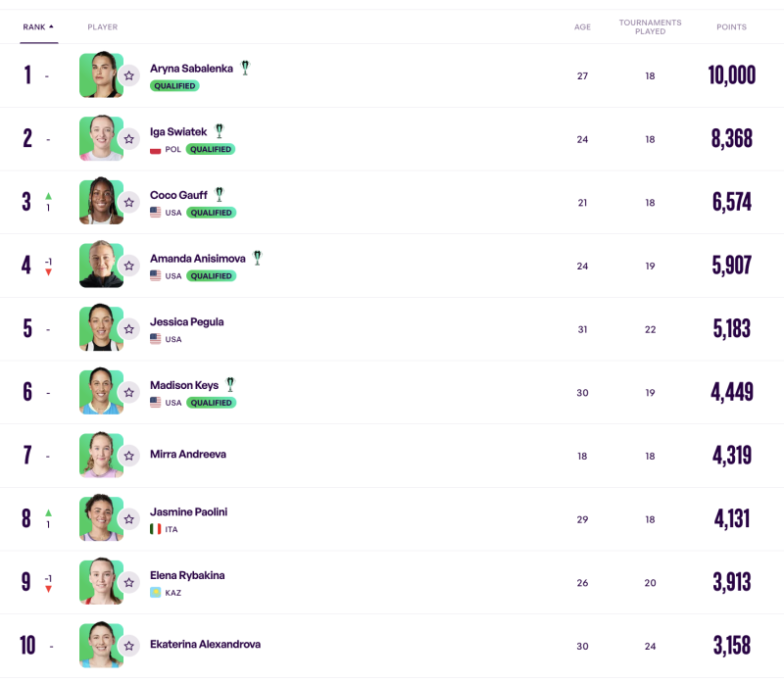784x681 pixels.
Task: Click the star icon for Mirra Andreeva
Action: [x=129, y=456]
